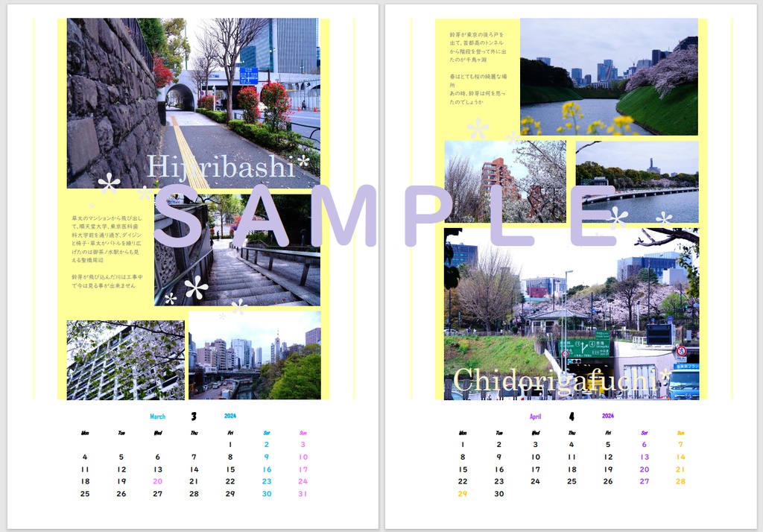Click April 28 Sunday date
Viewport: 763px width, 532px height.
click(x=680, y=481)
